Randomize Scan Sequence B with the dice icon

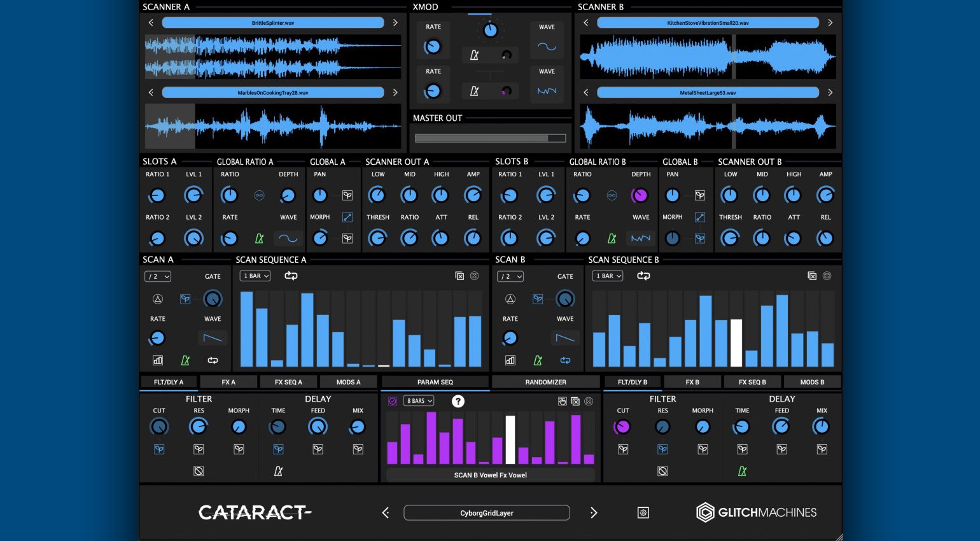pos(827,276)
